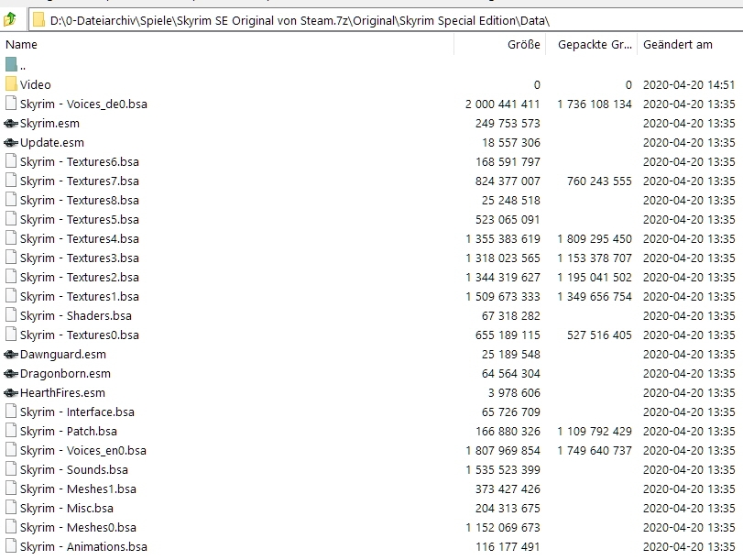Click the up-one-level folder arrow icon

click(10, 20)
